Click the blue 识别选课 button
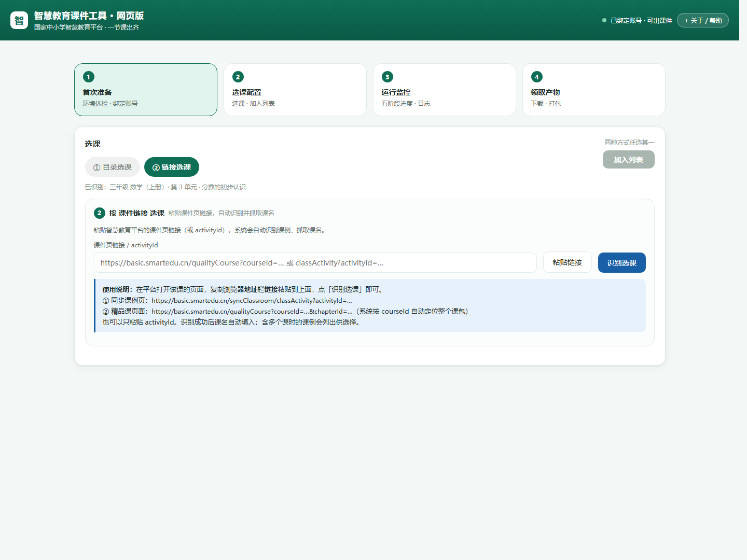The width and height of the screenshot is (747, 560). [622, 262]
